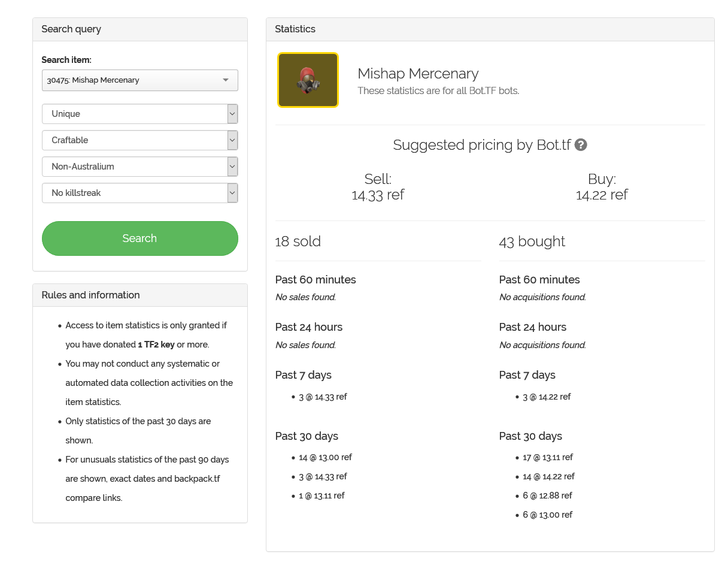728x577 pixels.
Task: Click the Mishap Mercenary item image
Action: (x=308, y=80)
